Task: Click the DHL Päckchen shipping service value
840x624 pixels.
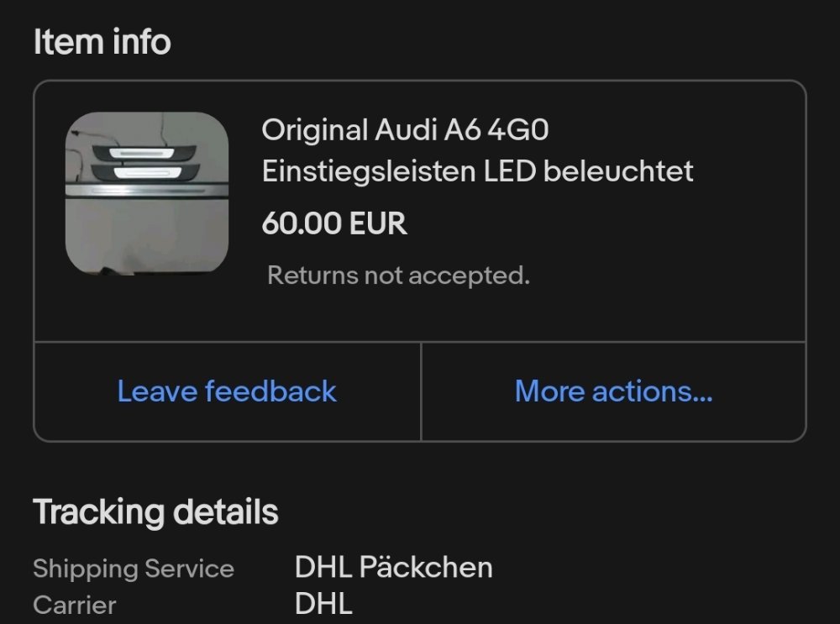Action: point(394,567)
